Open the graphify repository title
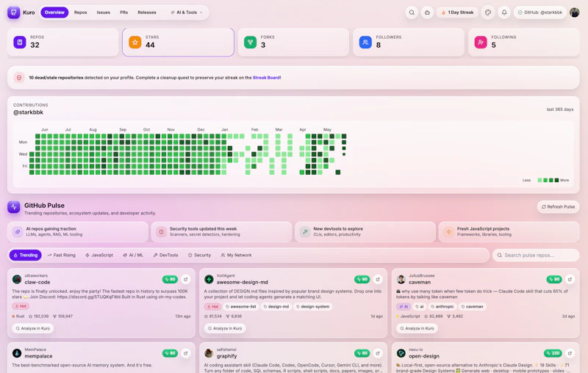 [226, 356]
